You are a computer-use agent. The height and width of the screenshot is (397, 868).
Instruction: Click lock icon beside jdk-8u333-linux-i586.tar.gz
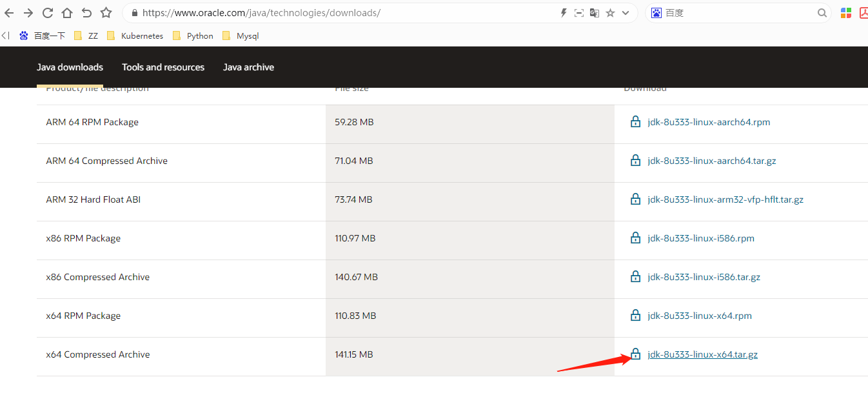(x=636, y=276)
